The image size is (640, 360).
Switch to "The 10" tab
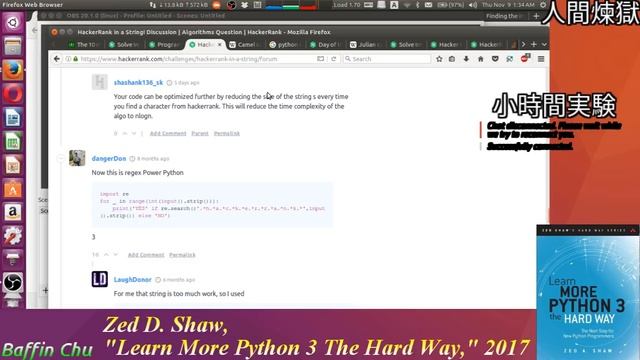click(84, 44)
